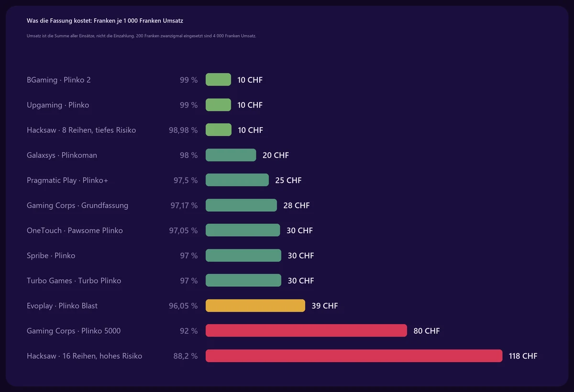Screen dimensions: 574x392
Task: Click the "98,98 %" value
Action: [x=183, y=130]
